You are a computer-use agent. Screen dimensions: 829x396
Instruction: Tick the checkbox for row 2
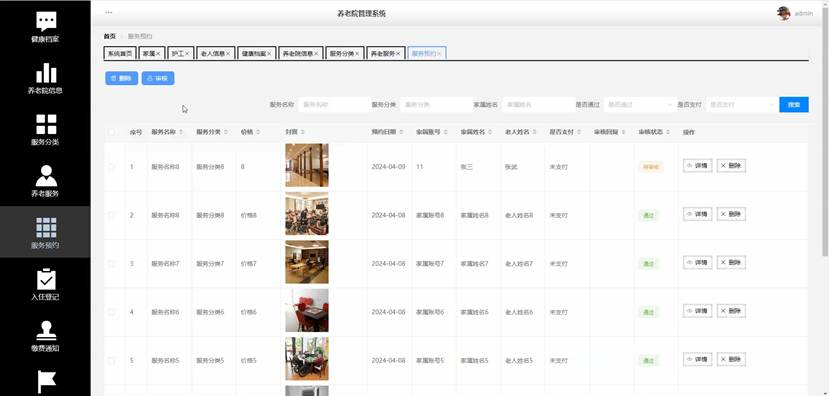click(x=112, y=215)
